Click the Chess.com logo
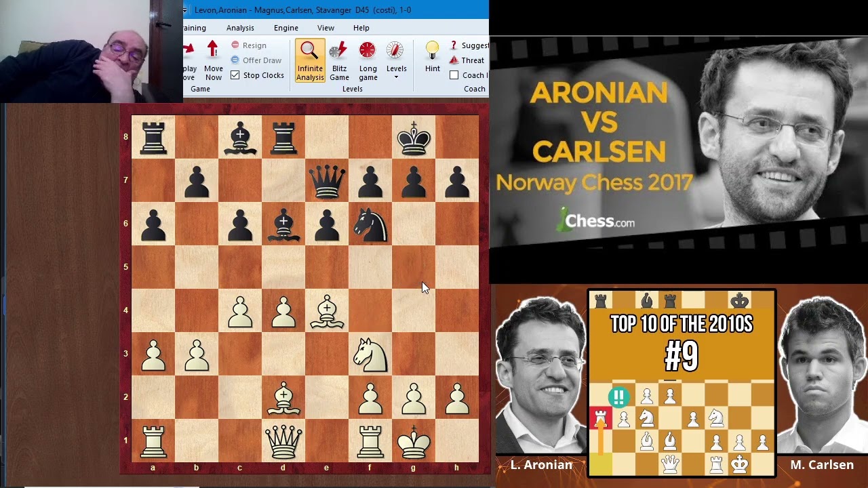 595,220
